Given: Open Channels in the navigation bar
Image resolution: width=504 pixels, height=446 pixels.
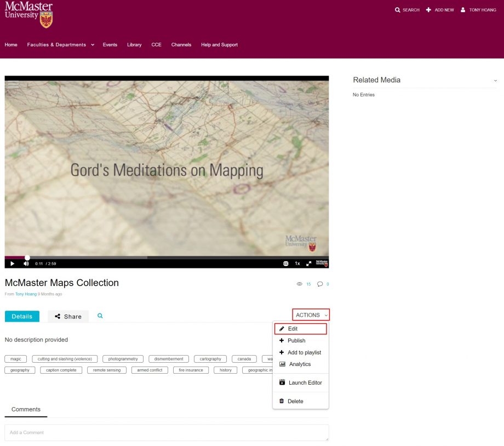Looking at the screenshot, I should (181, 45).
